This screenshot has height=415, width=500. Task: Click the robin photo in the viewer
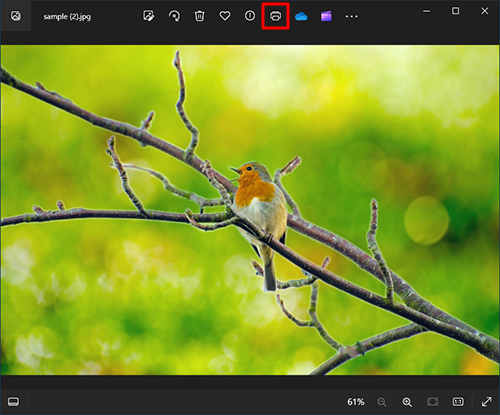[250, 210]
